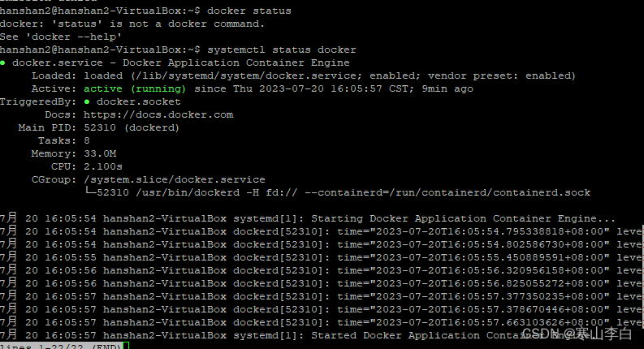Viewport: 644px width, 349px height.
Task: Click log entry with time 16:05:56.825055272
Action: (x=320, y=284)
